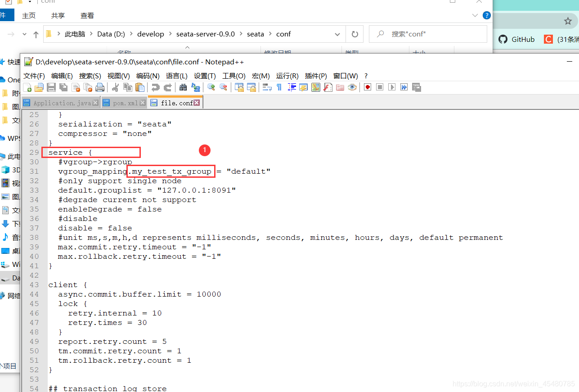579x392 pixels.
Task: Open the 插件(P) menu
Action: [x=316, y=76]
